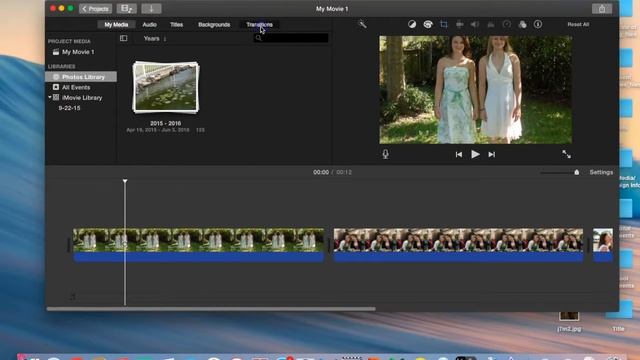640x360 pixels.
Task: Play the movie preview
Action: click(x=475, y=154)
